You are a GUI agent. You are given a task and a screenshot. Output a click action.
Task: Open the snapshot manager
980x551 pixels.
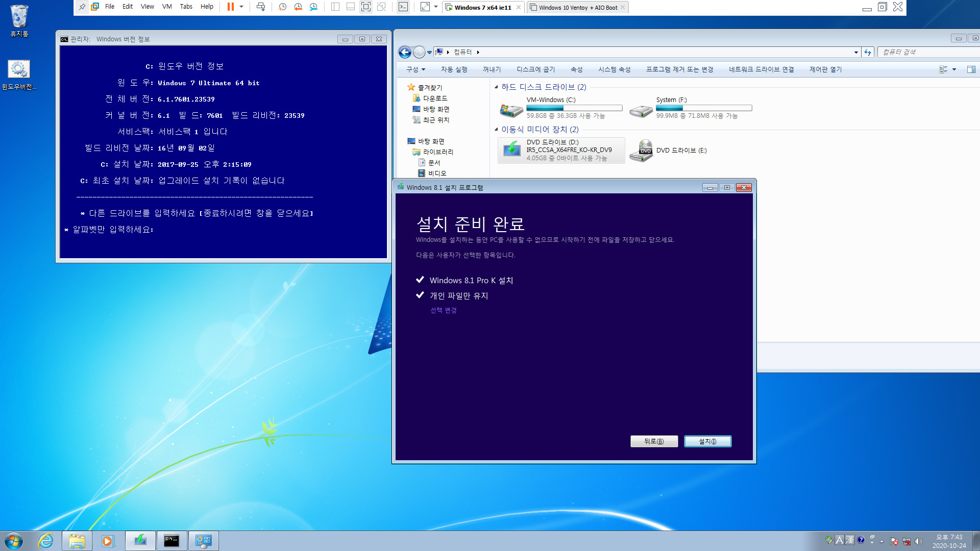click(313, 7)
